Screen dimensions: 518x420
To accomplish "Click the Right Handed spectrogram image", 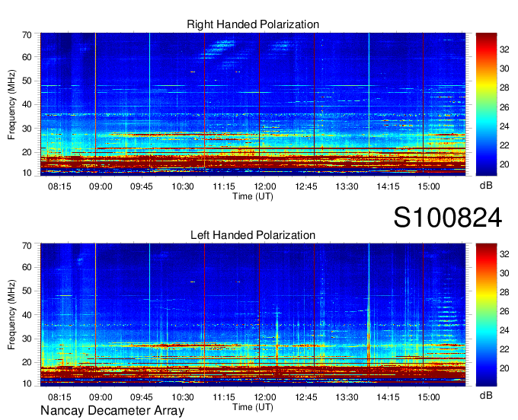I will pos(253,104).
